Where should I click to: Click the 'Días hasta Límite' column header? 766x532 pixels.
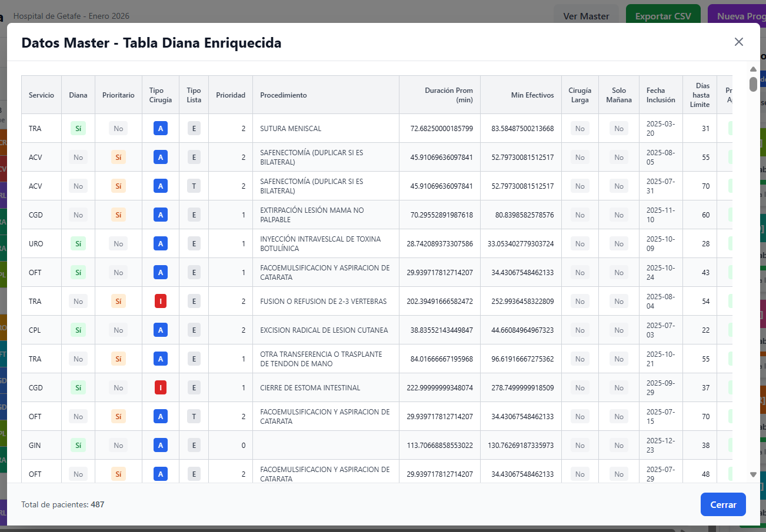[699, 95]
